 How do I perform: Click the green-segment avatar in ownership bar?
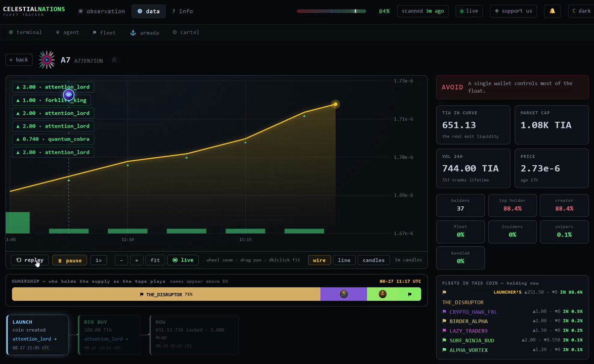[383, 294]
